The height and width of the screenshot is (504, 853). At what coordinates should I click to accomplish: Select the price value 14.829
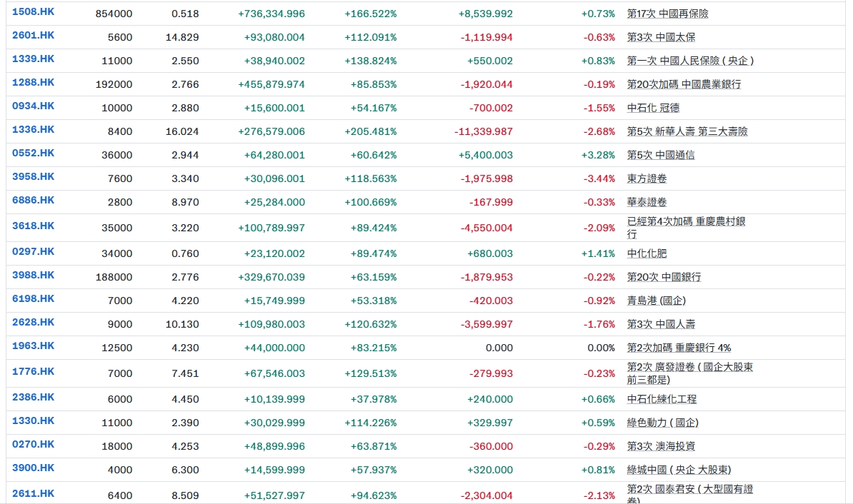click(x=182, y=38)
